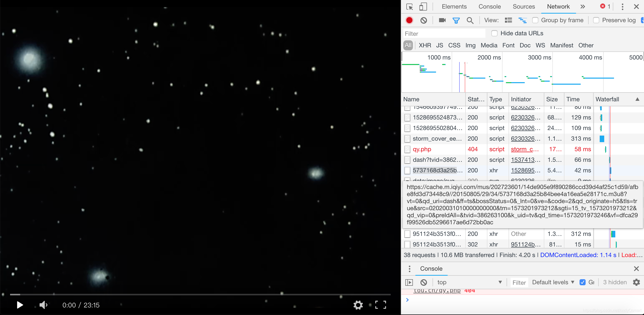
Task: Filter requests by XHR type
Action: 425,45
